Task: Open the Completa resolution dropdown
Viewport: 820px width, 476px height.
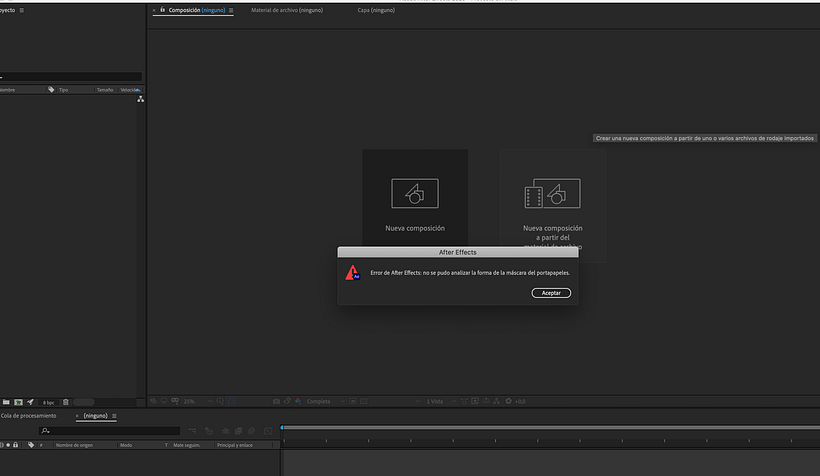Action: [x=326, y=401]
